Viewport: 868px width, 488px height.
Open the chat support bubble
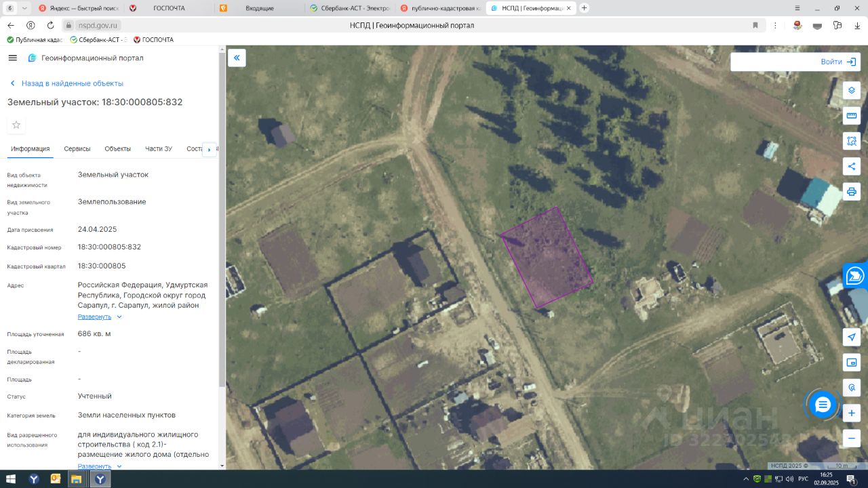click(x=823, y=405)
